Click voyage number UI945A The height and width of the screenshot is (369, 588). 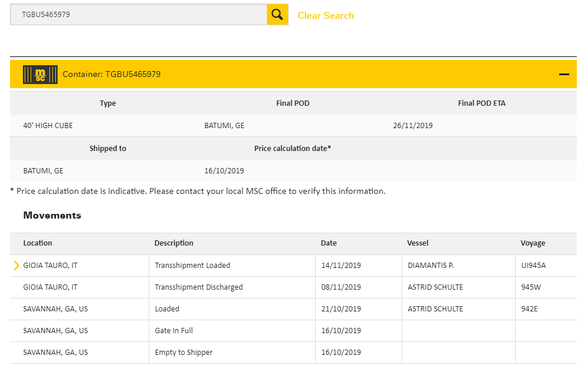click(x=533, y=266)
